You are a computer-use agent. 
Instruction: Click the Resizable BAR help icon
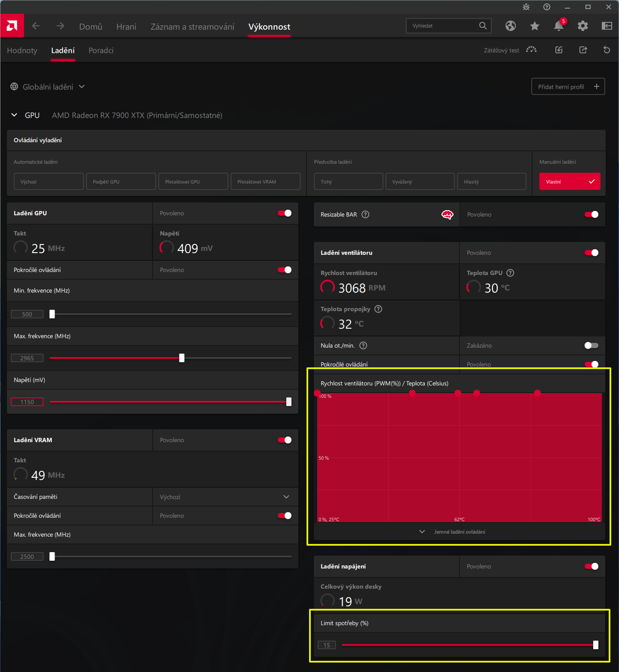(x=365, y=214)
